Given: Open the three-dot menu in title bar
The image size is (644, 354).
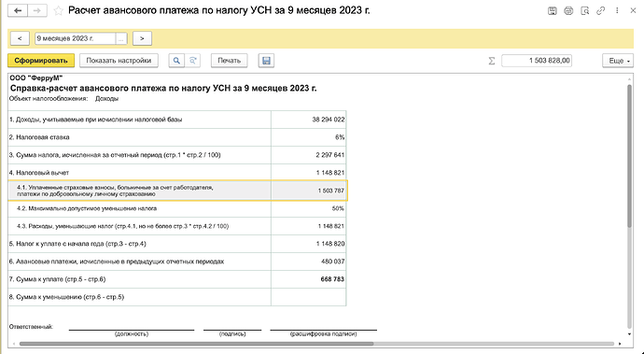Looking at the screenshot, I should [x=617, y=10].
